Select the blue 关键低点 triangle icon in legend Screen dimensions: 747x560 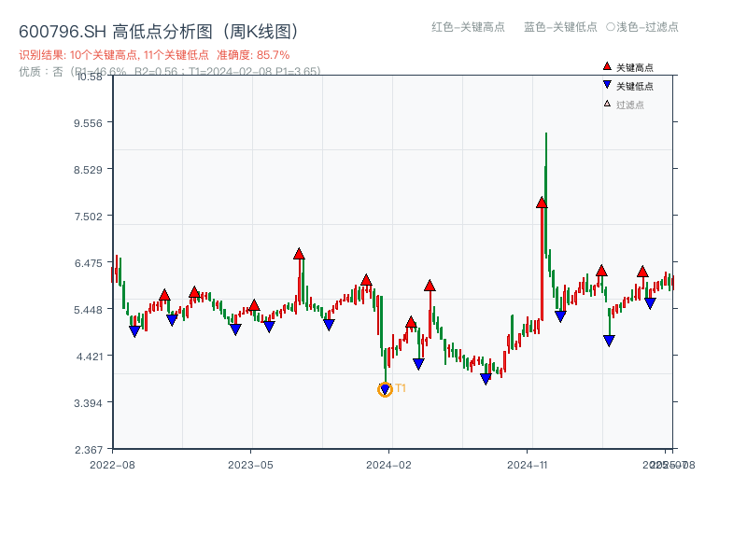[605, 82]
